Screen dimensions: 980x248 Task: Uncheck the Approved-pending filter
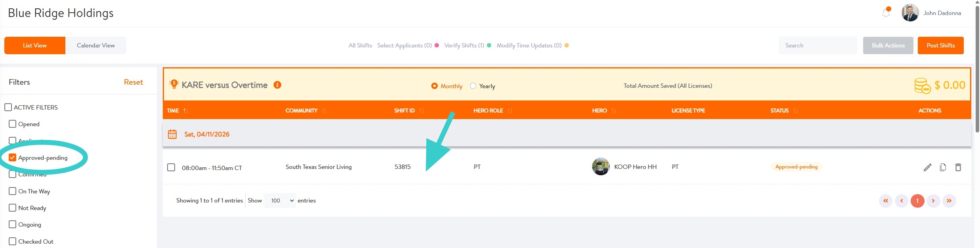point(13,158)
